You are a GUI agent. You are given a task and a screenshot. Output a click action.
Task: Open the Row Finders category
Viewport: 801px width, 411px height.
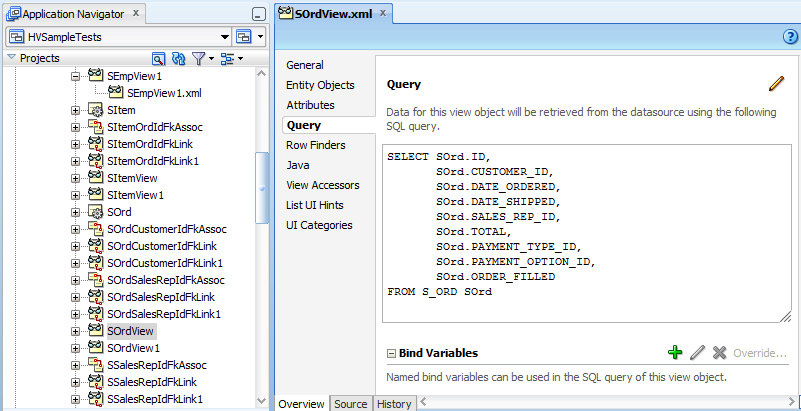tap(316, 145)
